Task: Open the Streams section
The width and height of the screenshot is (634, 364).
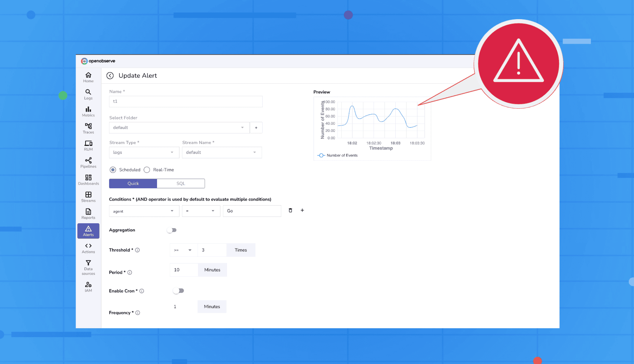Action: point(88,197)
